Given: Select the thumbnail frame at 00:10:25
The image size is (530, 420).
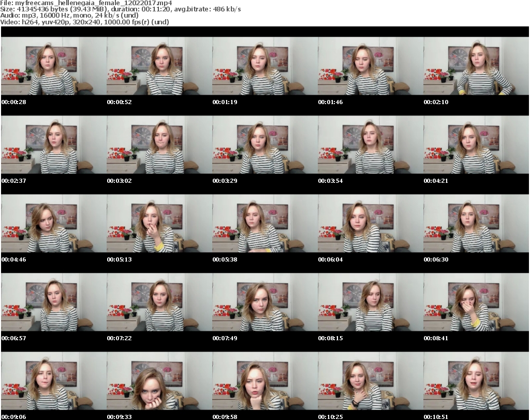Looking at the screenshot, I should [x=371, y=381].
